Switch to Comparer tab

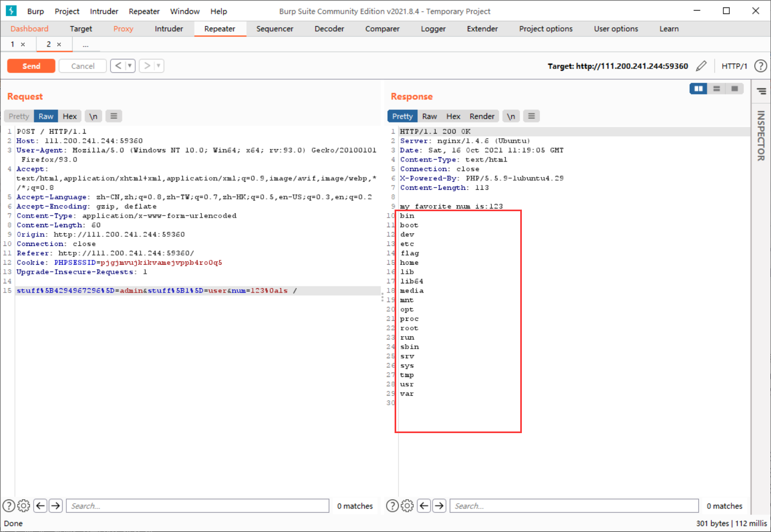[x=382, y=29]
